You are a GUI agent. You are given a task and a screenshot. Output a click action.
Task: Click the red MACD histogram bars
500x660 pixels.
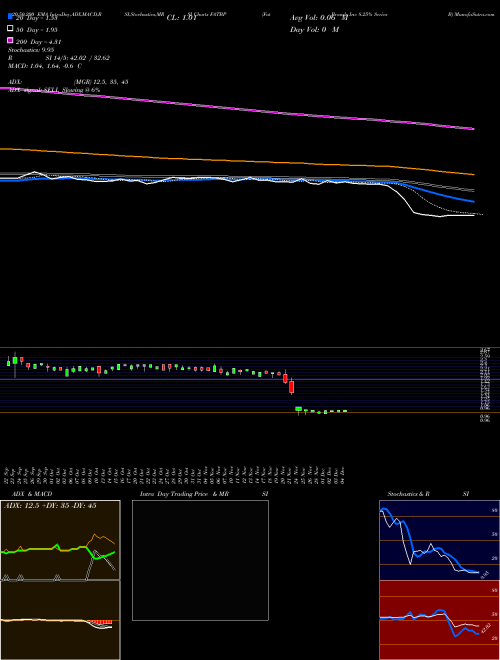(x=102, y=622)
